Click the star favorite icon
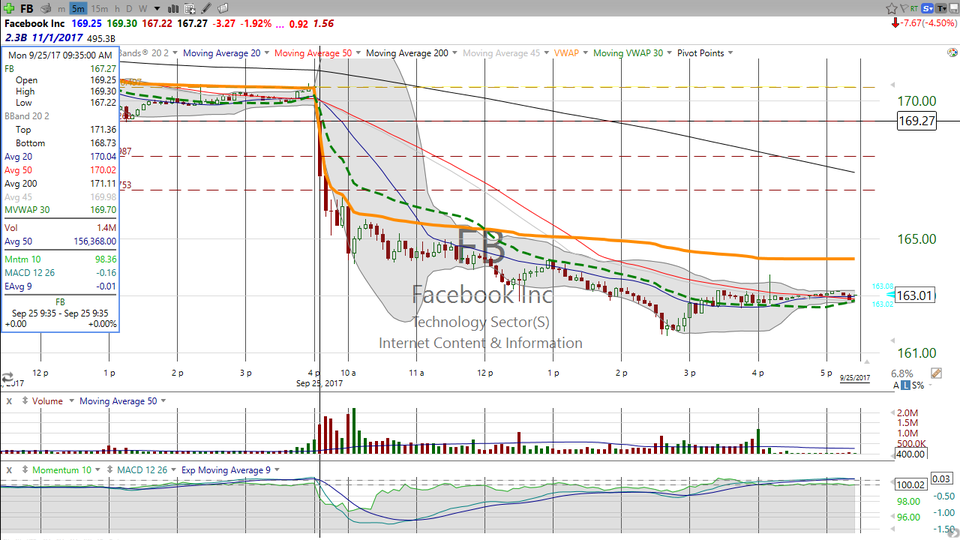Image resolution: width=960 pixels, height=540 pixels. (x=891, y=8)
